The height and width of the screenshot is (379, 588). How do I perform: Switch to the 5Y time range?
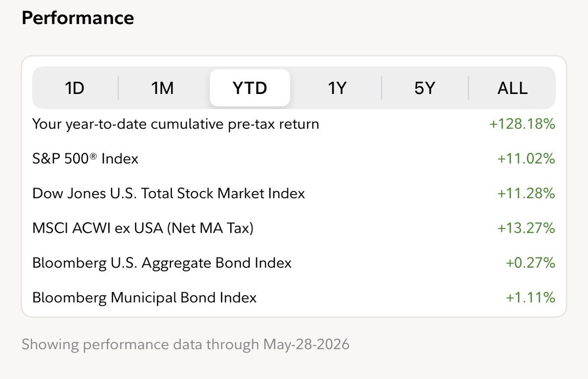tap(424, 88)
